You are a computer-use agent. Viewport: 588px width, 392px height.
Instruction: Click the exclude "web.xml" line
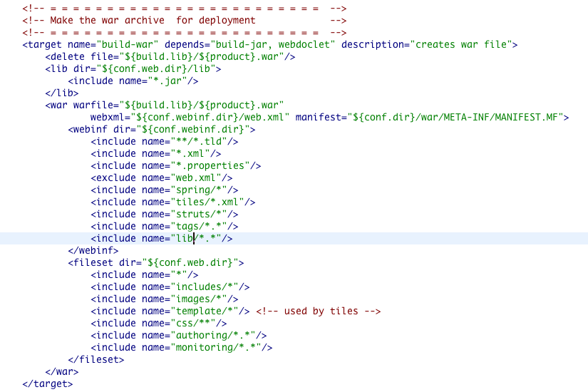coord(161,177)
